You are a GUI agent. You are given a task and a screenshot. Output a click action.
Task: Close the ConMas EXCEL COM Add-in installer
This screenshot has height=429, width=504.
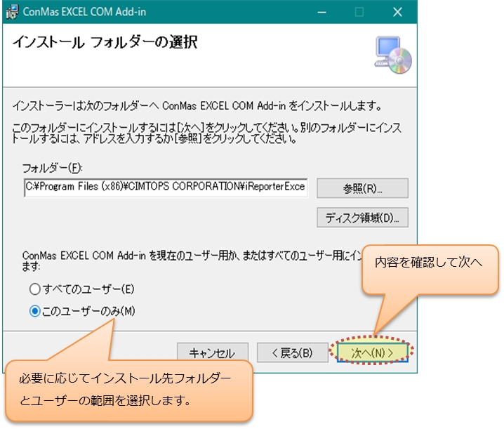coord(397,12)
